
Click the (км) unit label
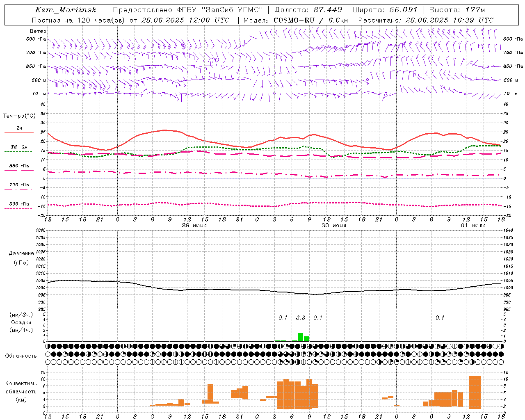click(x=21, y=400)
